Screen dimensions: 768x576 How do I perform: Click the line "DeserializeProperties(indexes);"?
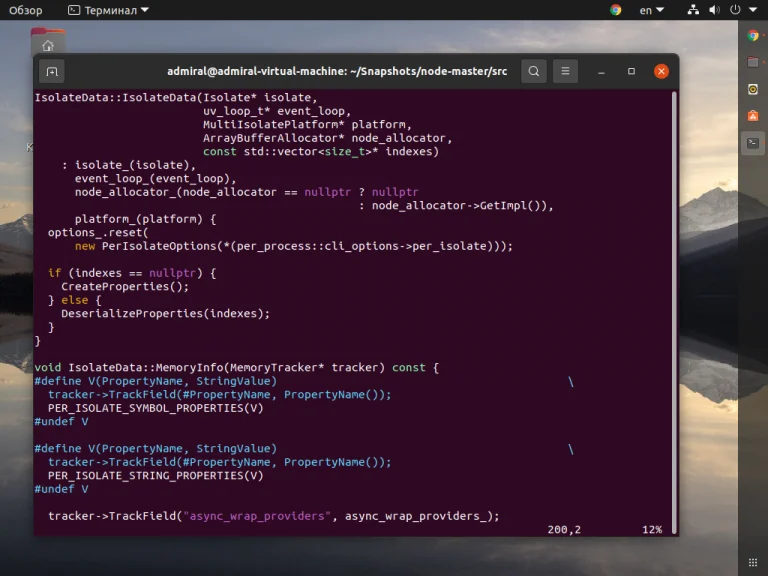click(x=166, y=313)
